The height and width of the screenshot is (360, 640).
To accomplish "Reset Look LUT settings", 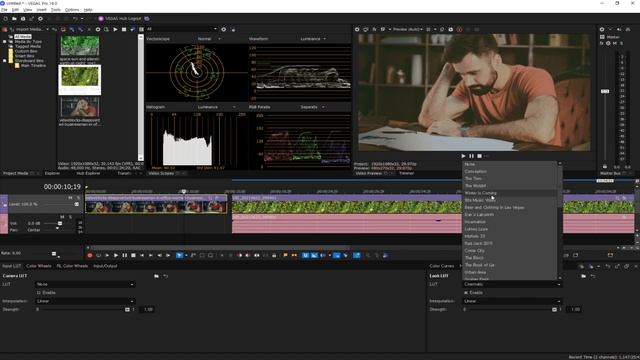I will [x=593, y=276].
